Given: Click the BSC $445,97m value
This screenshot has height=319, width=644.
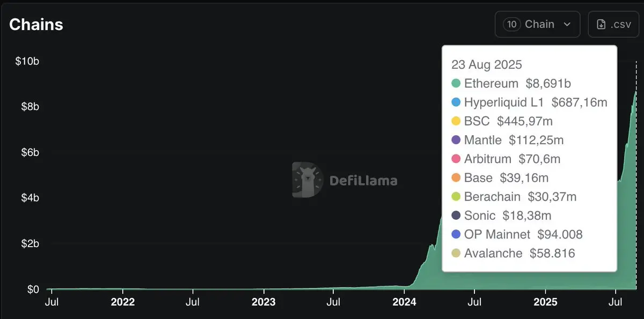Looking at the screenshot, I should coord(525,121).
